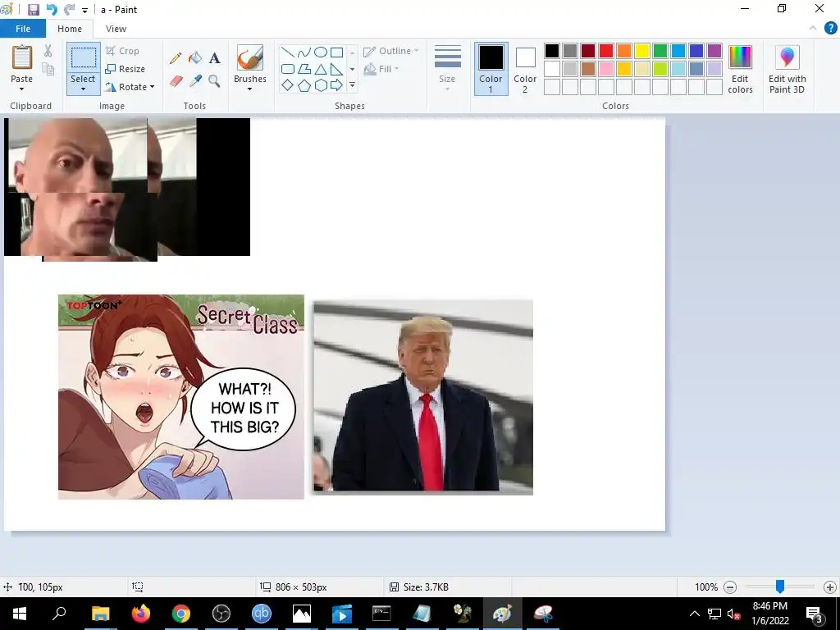This screenshot has height=630, width=840.
Task: Pick the green color swatch
Action: 660,51
